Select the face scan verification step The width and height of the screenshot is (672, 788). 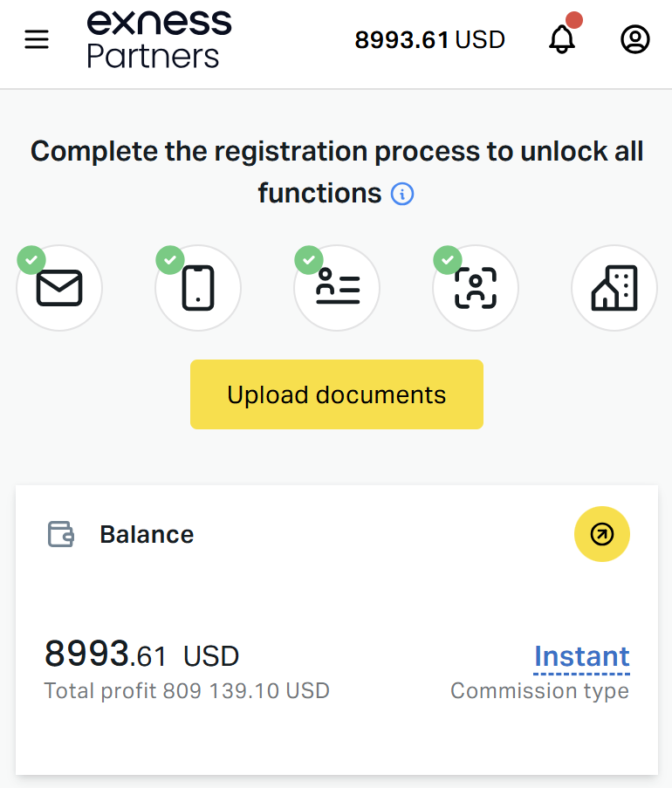point(476,288)
